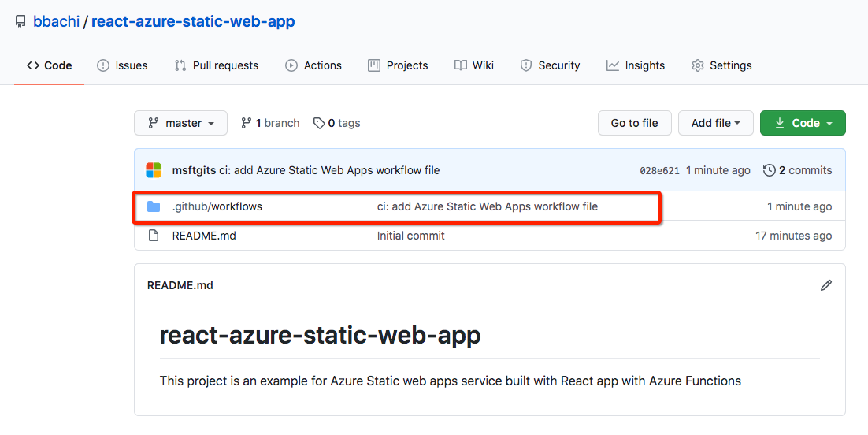The height and width of the screenshot is (435, 868).
Task: Click the tag icon beside 0 tags
Action: pyautogui.click(x=319, y=123)
